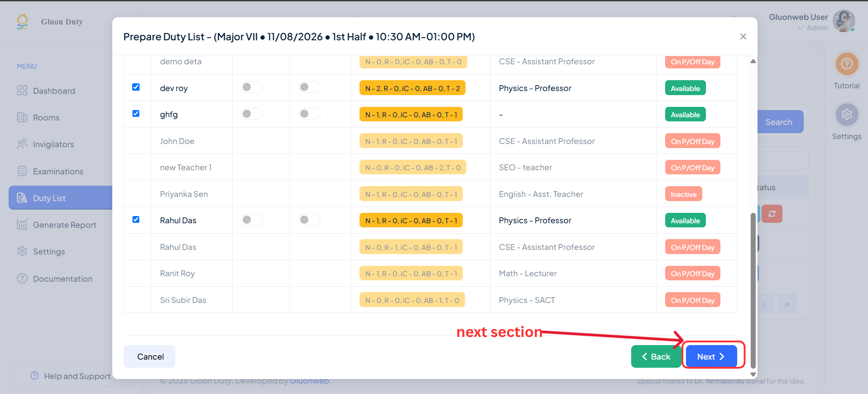
Task: Click the Gluon Duty logo icon
Action: click(22, 21)
